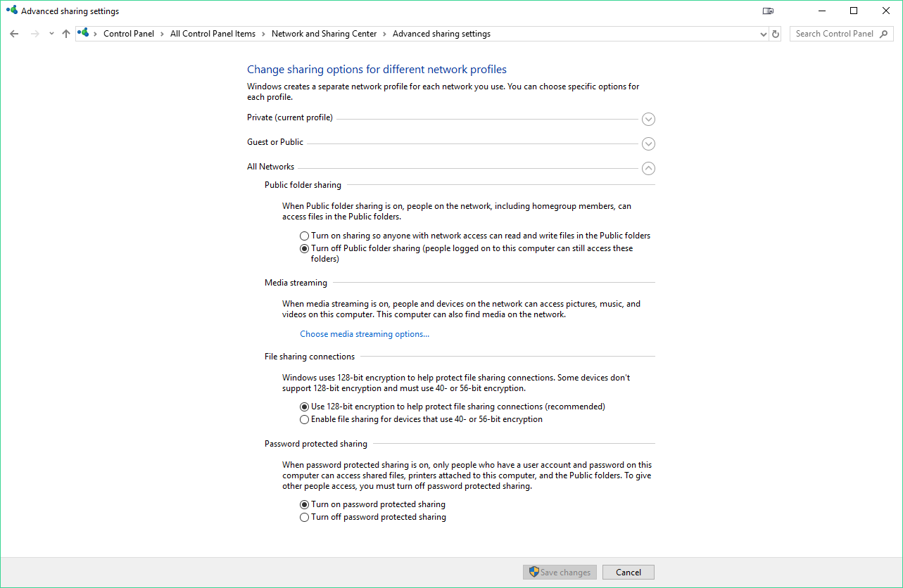Open Choose media streaming options link
903x588 pixels.
365,334
